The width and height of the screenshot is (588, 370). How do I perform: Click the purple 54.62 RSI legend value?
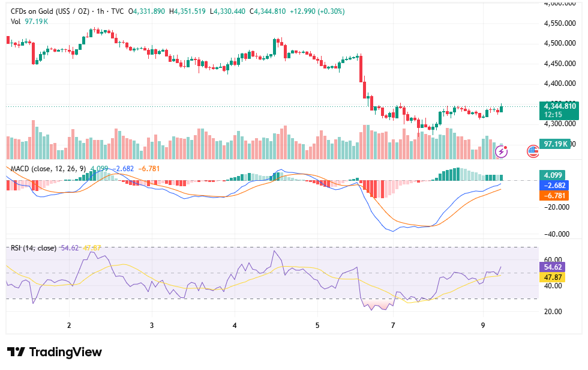click(70, 248)
